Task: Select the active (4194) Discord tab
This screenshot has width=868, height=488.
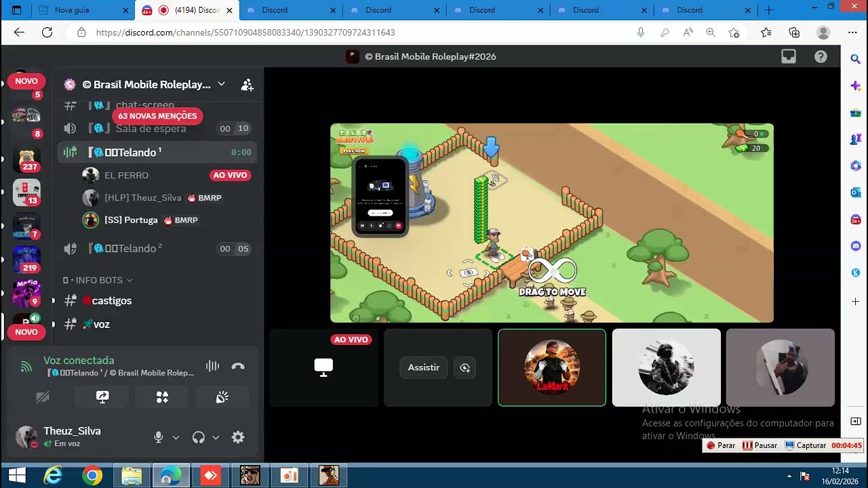Action: tap(186, 10)
